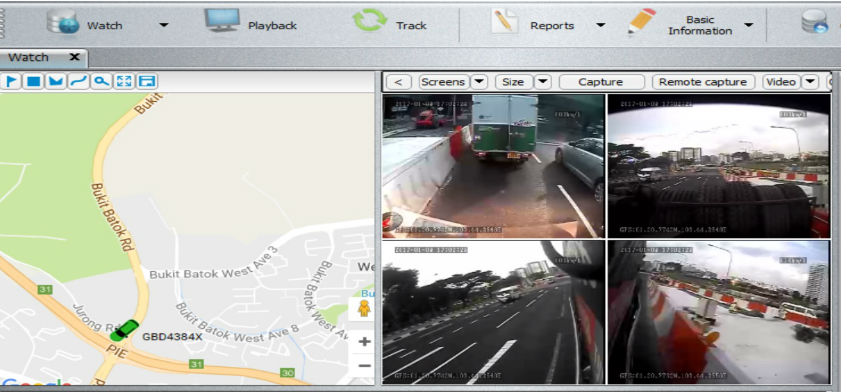The width and height of the screenshot is (847, 392).
Task: Click the green Track refresh icon
Action: point(370,21)
